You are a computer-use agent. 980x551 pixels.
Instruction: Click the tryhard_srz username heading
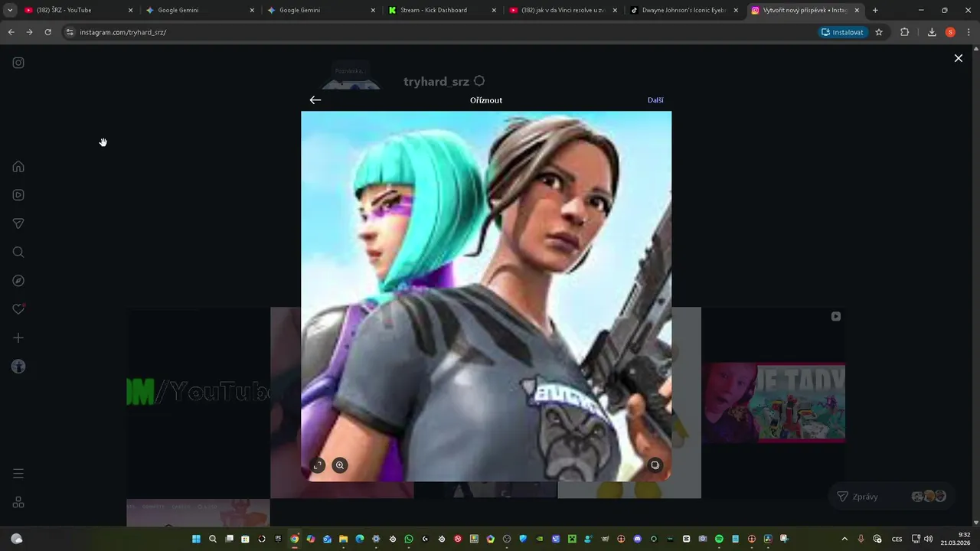point(436,82)
